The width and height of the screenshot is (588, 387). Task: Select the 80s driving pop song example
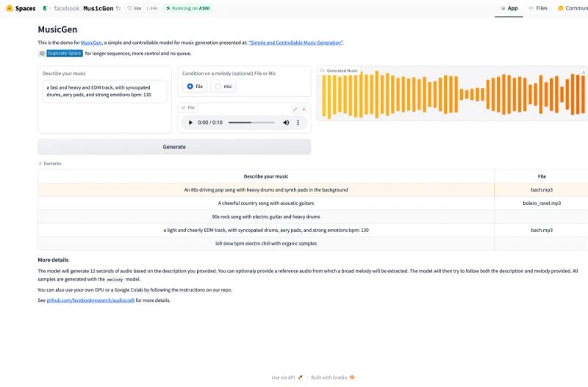(x=266, y=190)
